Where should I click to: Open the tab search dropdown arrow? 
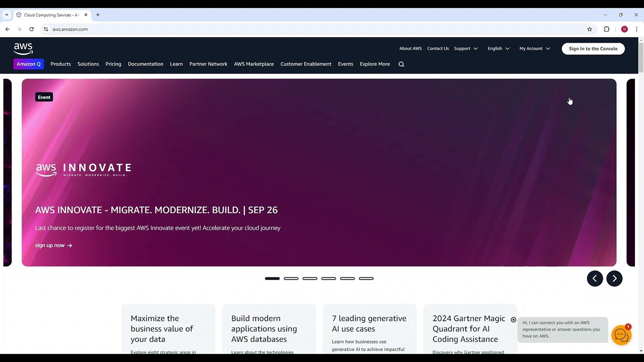tap(7, 15)
